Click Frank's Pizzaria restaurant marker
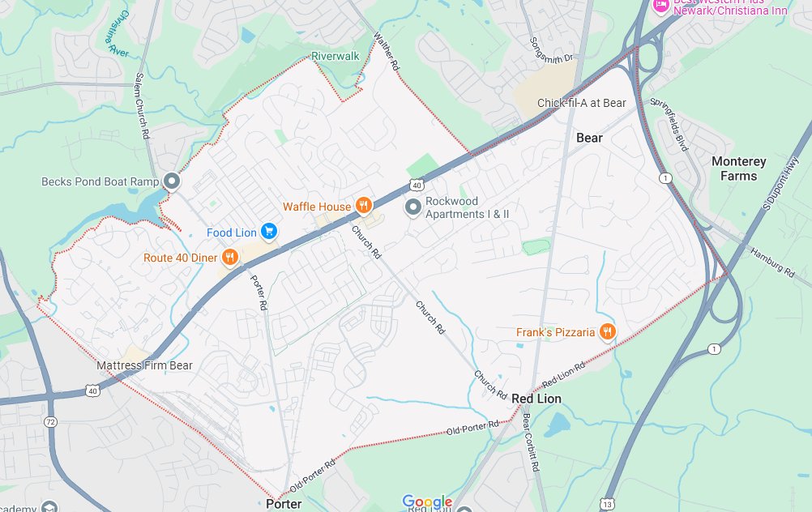Image resolution: width=812 pixels, height=512 pixels. (x=608, y=331)
